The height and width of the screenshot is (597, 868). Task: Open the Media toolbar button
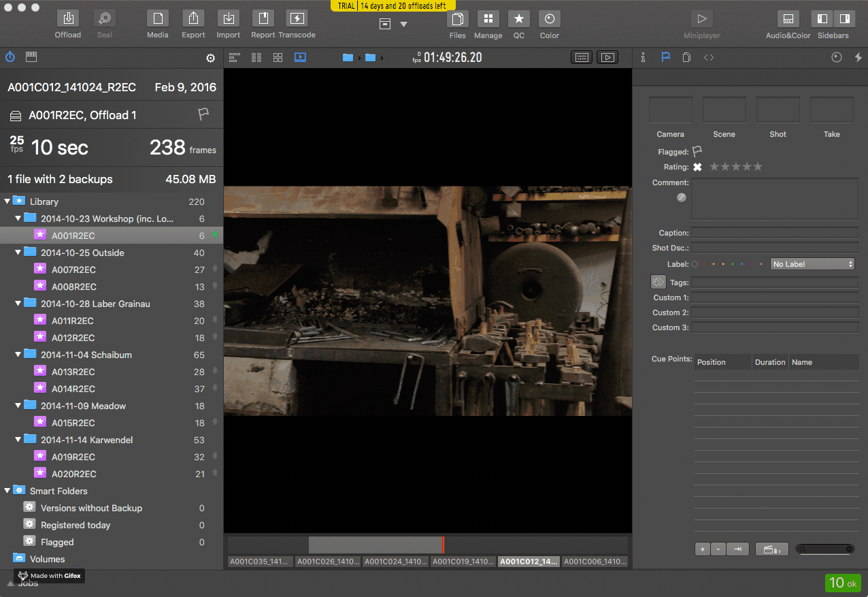click(x=158, y=19)
